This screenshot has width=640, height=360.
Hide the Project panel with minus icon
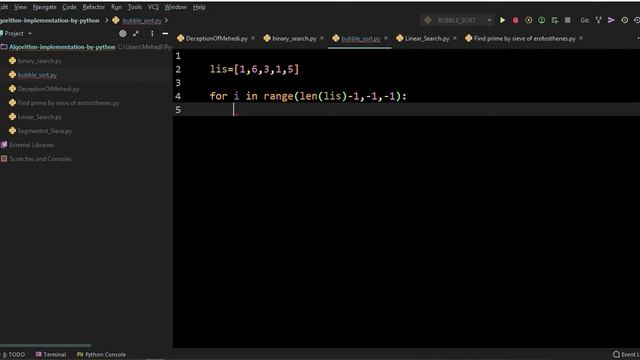pyautogui.click(x=165, y=34)
